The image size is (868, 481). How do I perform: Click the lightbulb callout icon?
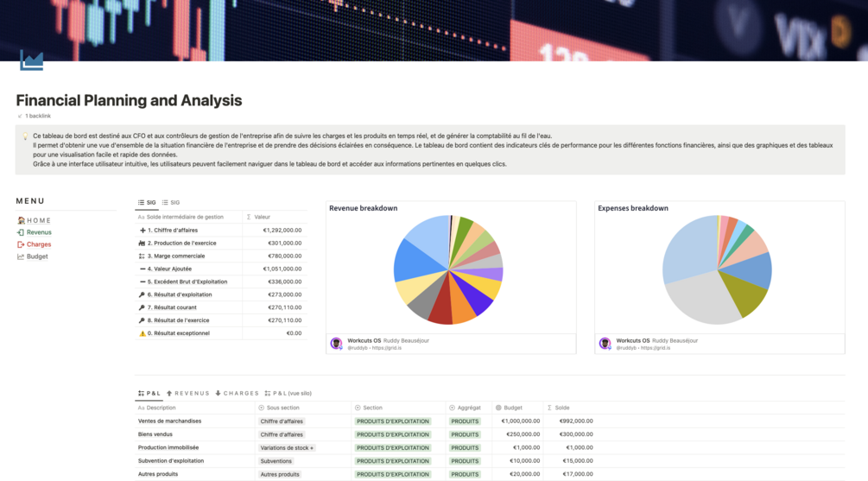click(x=25, y=136)
